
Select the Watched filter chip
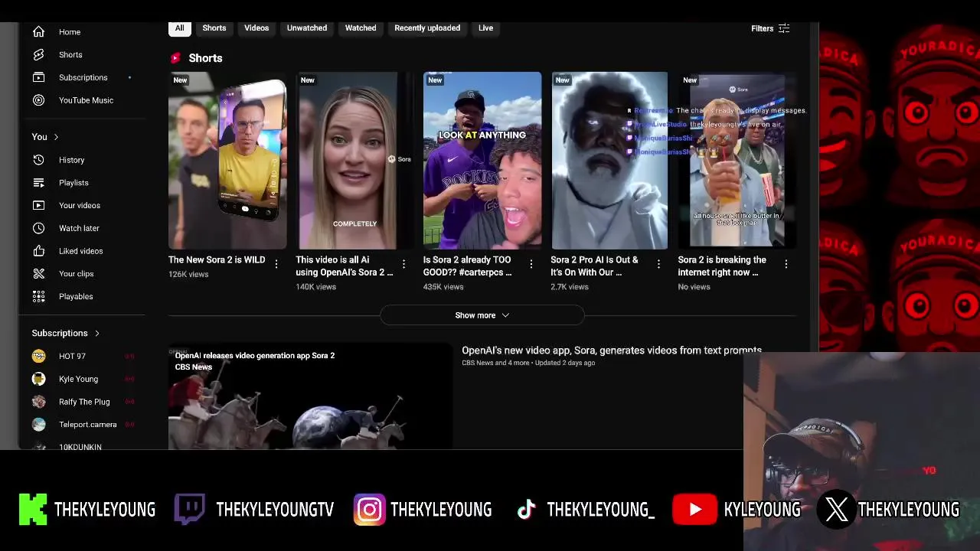click(361, 28)
